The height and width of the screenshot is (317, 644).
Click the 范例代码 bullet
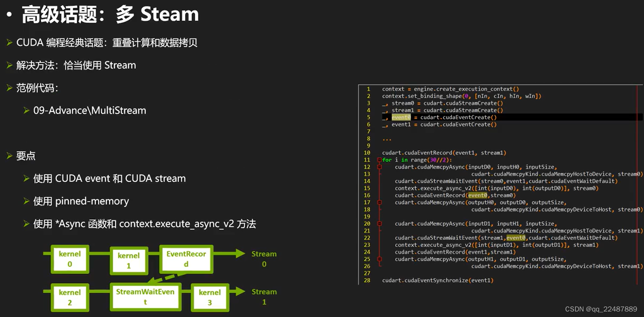[37, 88]
